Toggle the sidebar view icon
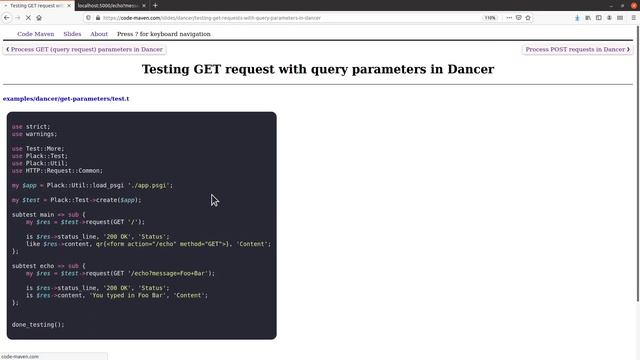 [598, 18]
